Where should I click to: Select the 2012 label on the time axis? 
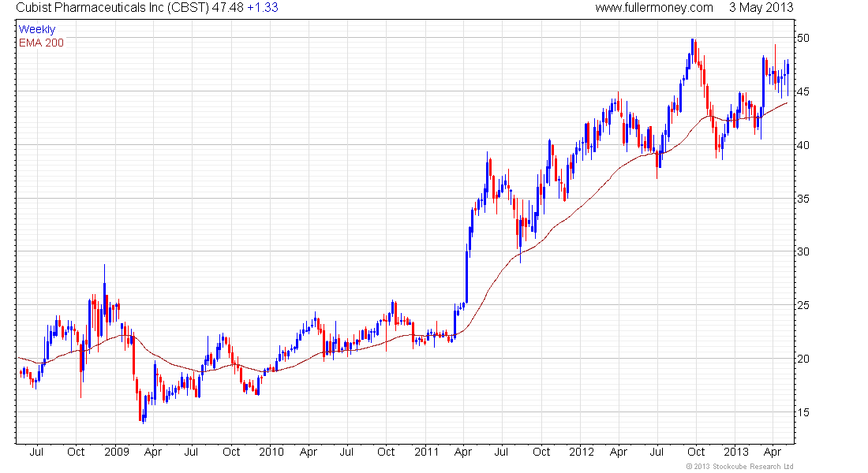pos(580,453)
